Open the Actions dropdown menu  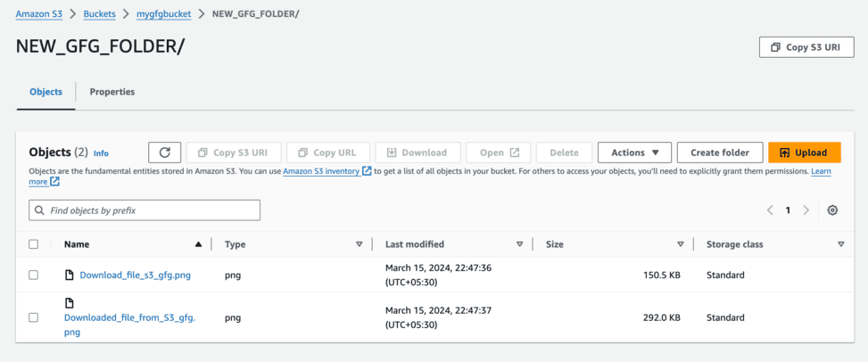634,152
